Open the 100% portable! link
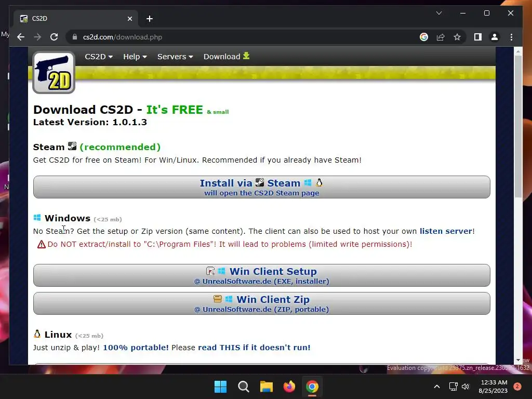This screenshot has width=532, height=399. 136,348
